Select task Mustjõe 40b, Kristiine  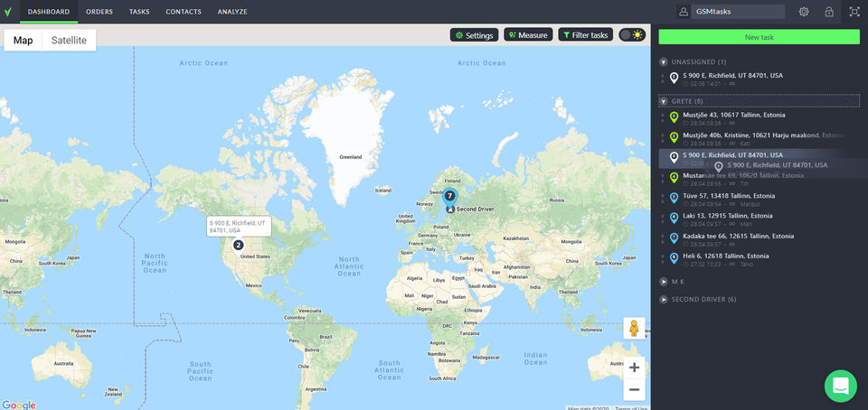click(759, 137)
